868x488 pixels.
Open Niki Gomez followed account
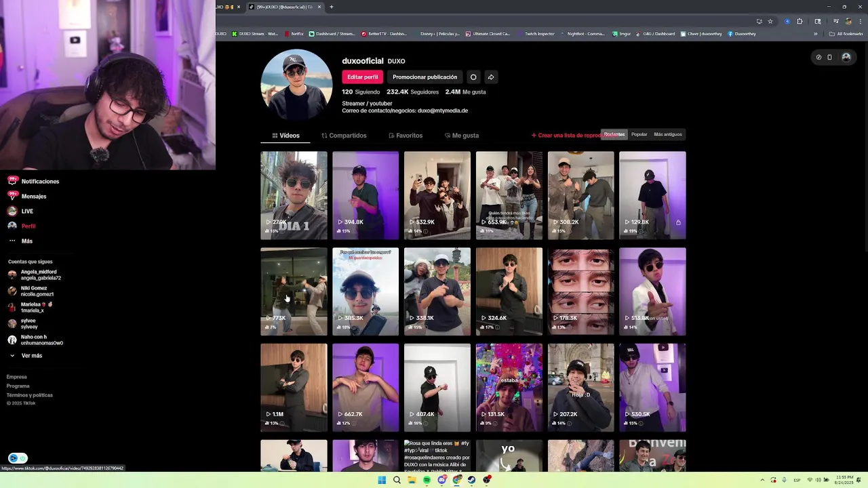click(31, 291)
